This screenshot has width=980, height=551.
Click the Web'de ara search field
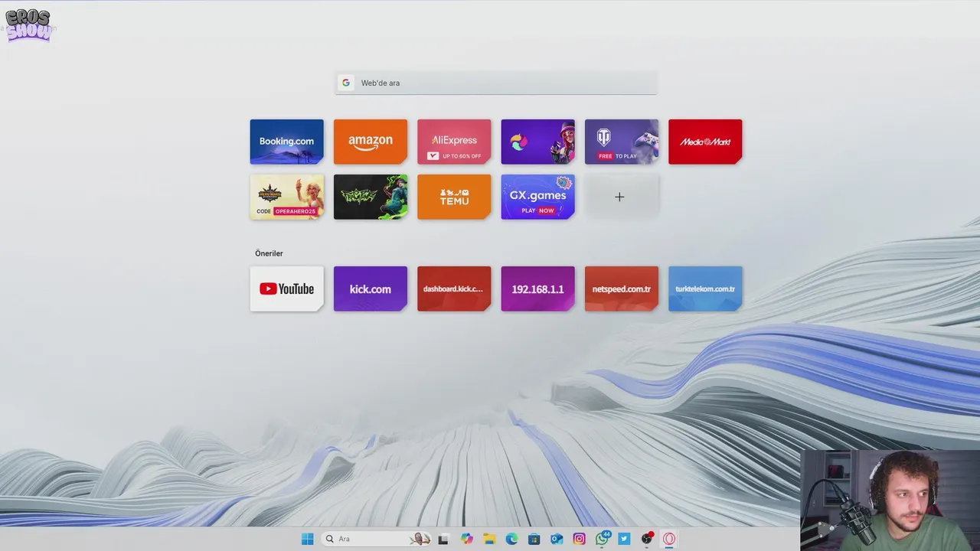496,83
